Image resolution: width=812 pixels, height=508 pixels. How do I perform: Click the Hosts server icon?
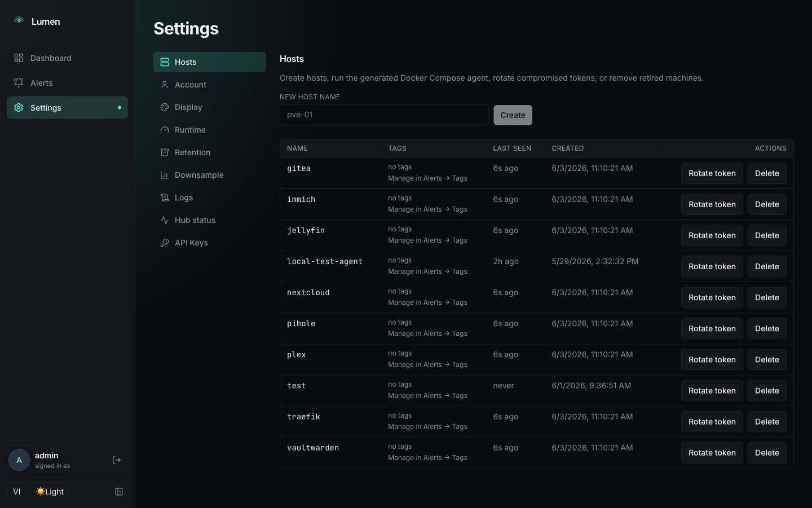pos(165,62)
